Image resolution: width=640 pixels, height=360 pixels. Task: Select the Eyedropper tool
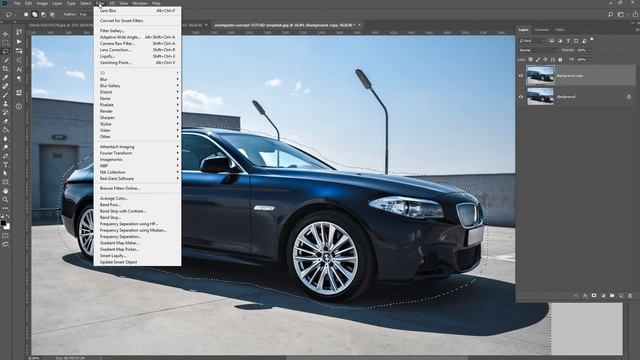coord(5,78)
